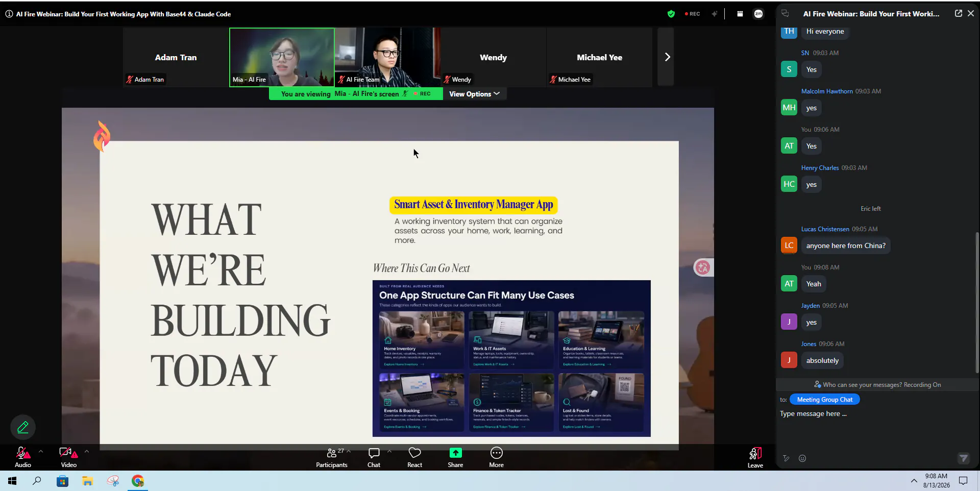Open the text formatting tool in chat
The image size is (980, 491).
786,458
